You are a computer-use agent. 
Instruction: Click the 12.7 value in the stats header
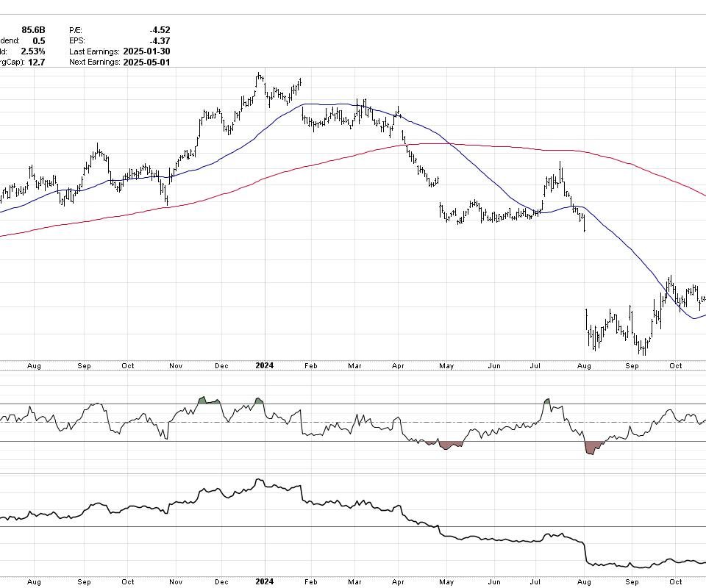pos(37,62)
